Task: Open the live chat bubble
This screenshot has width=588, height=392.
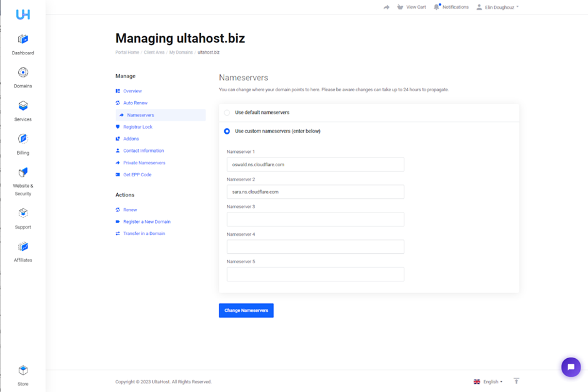Action: (571, 367)
